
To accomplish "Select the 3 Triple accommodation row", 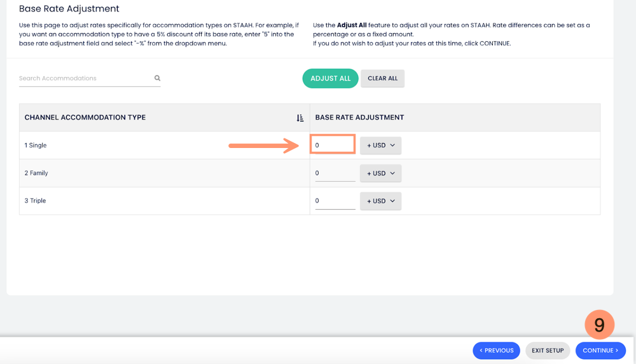I will 35,201.
